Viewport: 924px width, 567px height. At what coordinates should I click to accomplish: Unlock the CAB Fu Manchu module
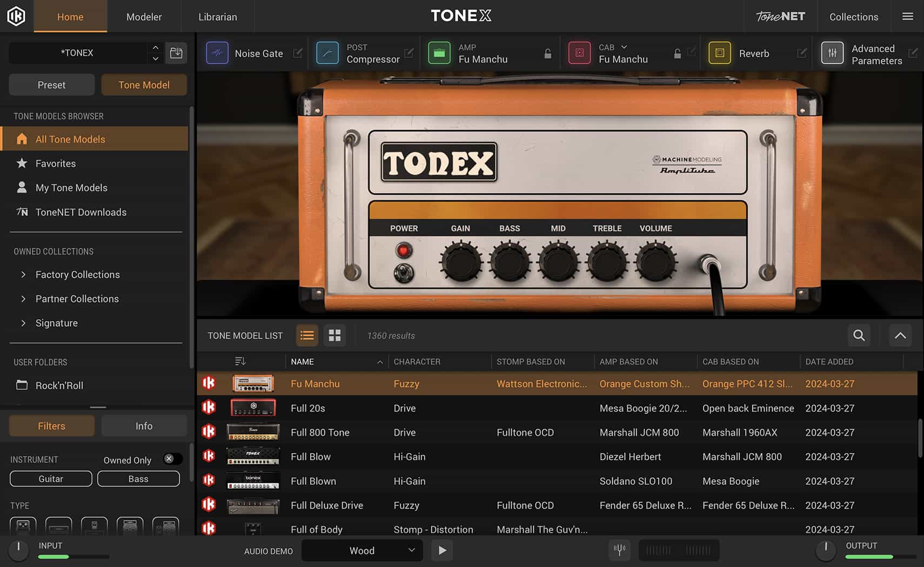(x=678, y=53)
